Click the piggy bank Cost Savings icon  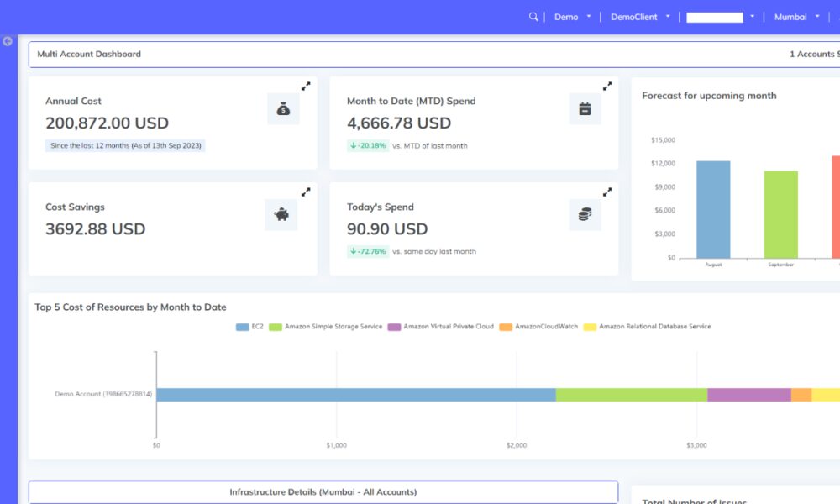coord(282,215)
